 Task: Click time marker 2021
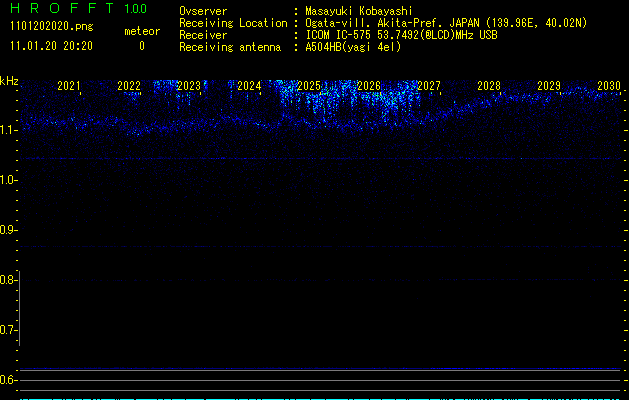coord(69,86)
